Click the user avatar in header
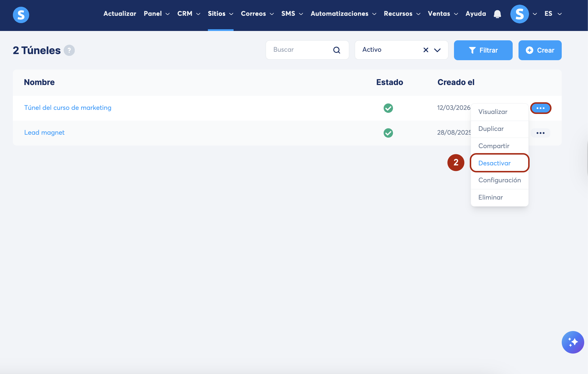 coord(519,14)
